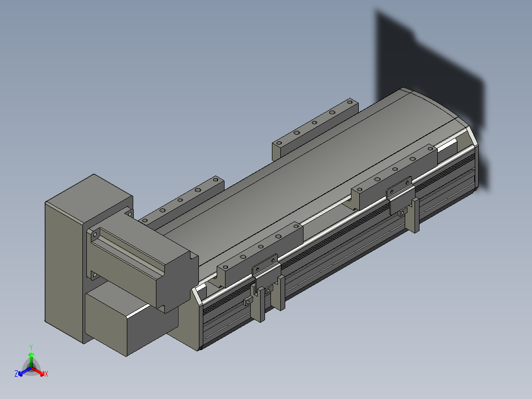Click the red X axis arrow of triad

tap(39, 372)
